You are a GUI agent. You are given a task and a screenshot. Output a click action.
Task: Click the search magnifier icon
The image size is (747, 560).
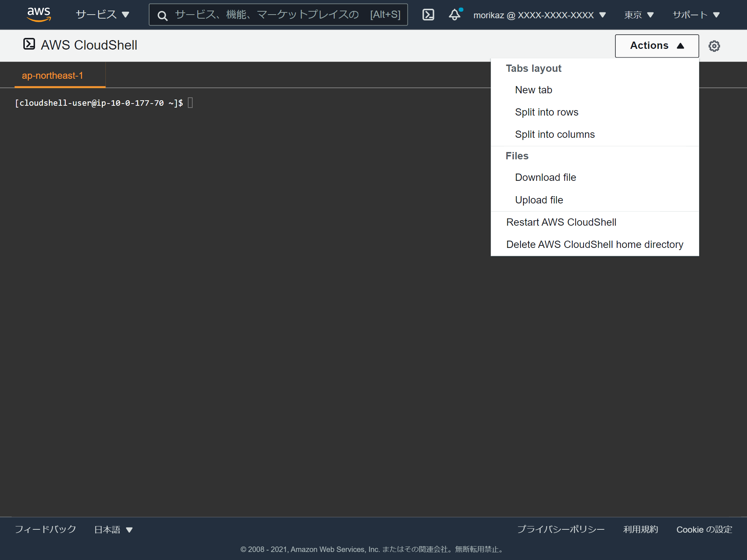click(x=163, y=15)
